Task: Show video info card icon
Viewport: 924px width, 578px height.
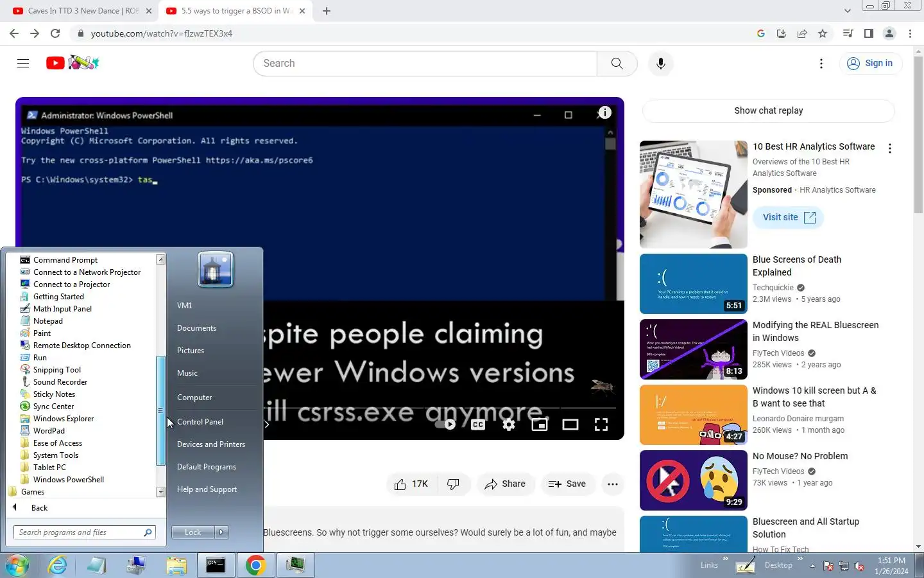Action: [x=604, y=112]
